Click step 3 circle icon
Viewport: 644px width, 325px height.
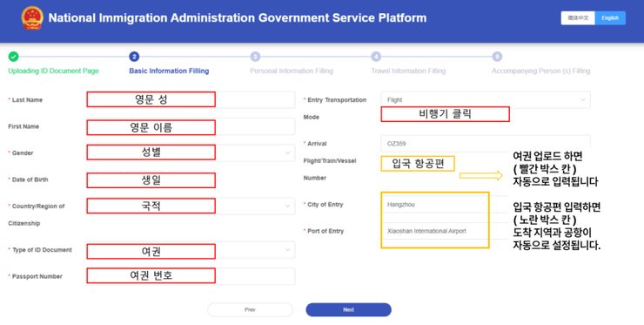pos(255,57)
